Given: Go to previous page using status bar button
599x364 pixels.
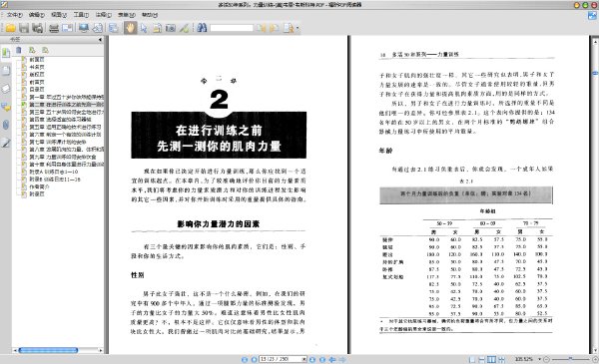Looking at the screenshot, I should tap(254, 359).
